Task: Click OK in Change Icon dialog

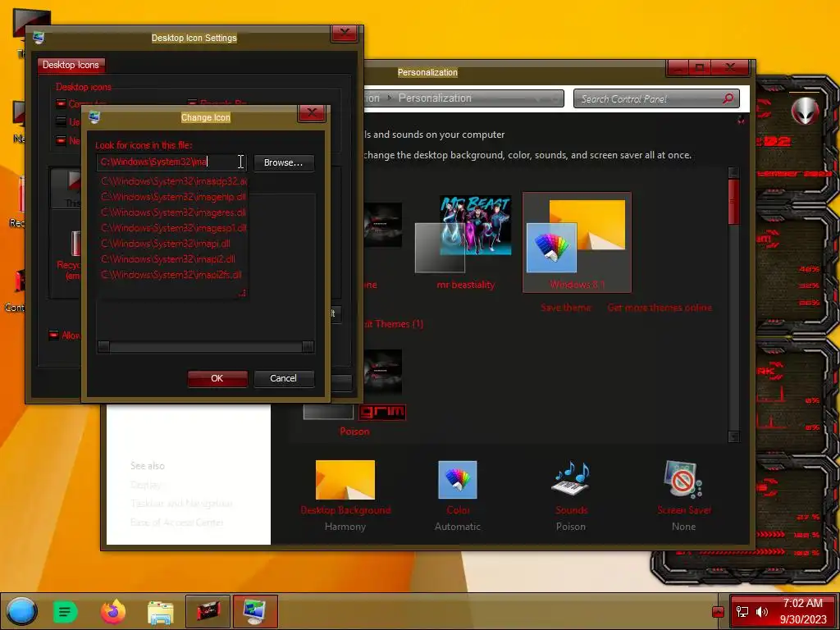Action: tap(217, 378)
